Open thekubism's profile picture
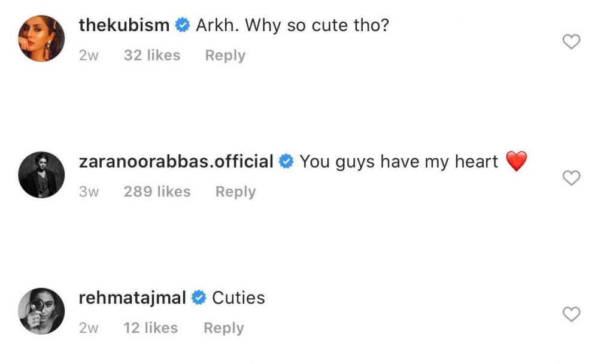This screenshot has width=613, height=364. click(41, 38)
